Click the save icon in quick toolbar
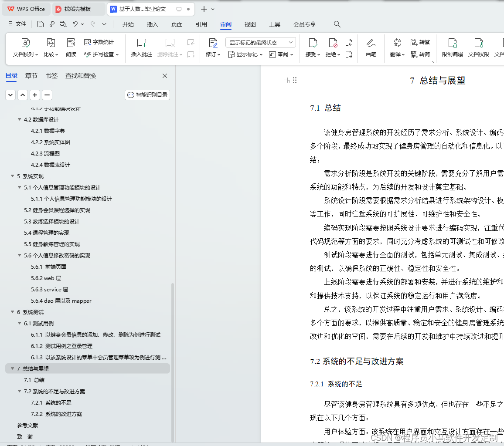The height and width of the screenshot is (446, 504). [x=40, y=24]
